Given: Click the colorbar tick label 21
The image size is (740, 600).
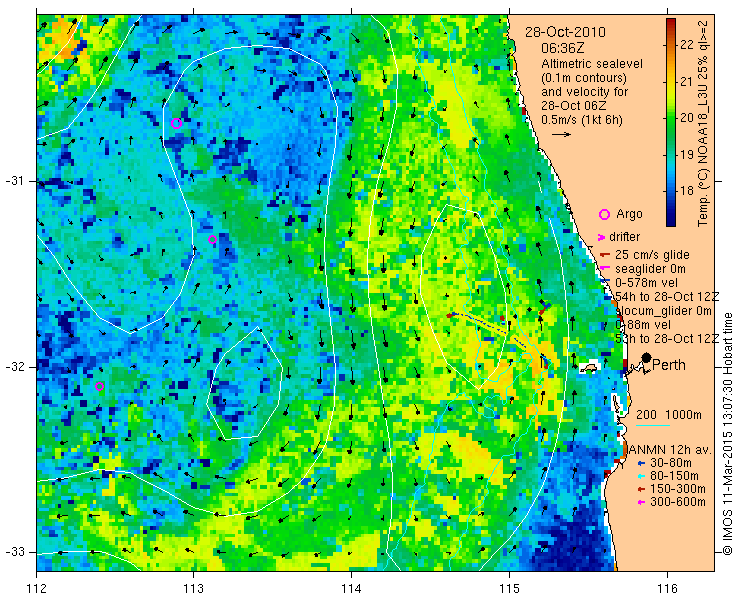Looking at the screenshot, I should [x=688, y=82].
